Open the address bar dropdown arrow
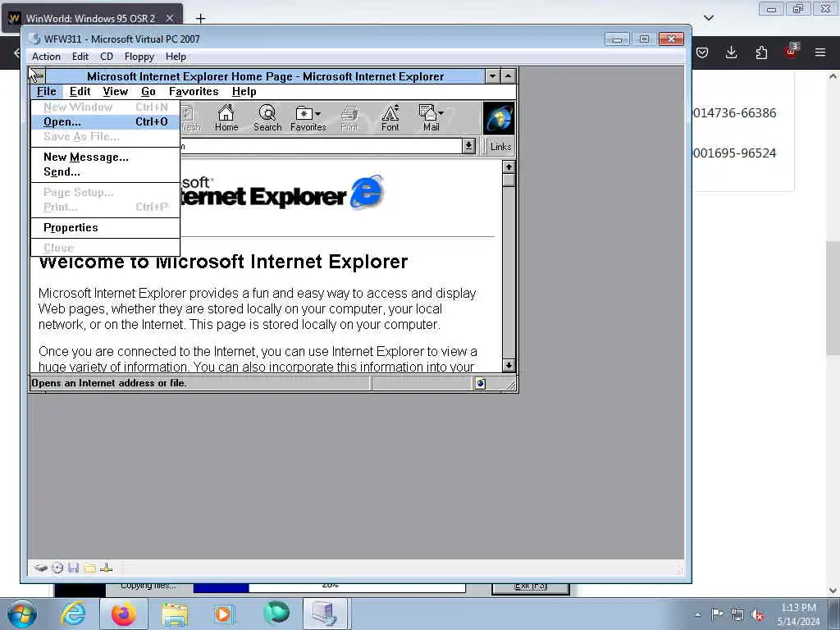The width and height of the screenshot is (840, 630). click(x=468, y=146)
